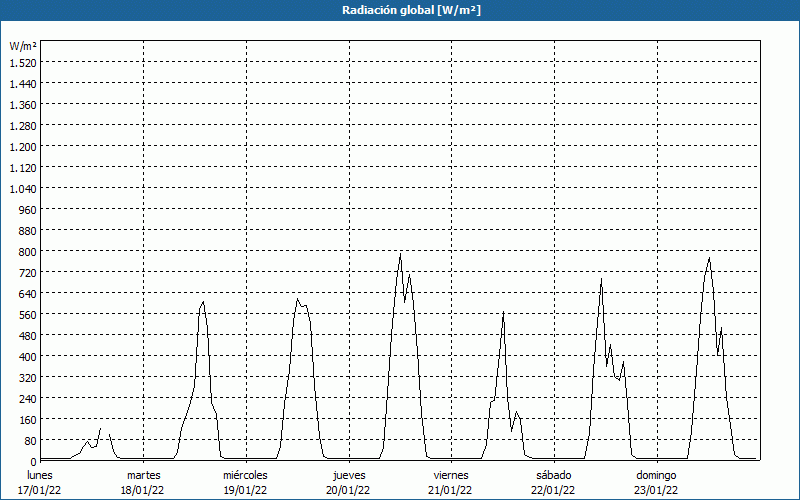
Task: Click the 1.520 y-axis value
Action: click(23, 63)
